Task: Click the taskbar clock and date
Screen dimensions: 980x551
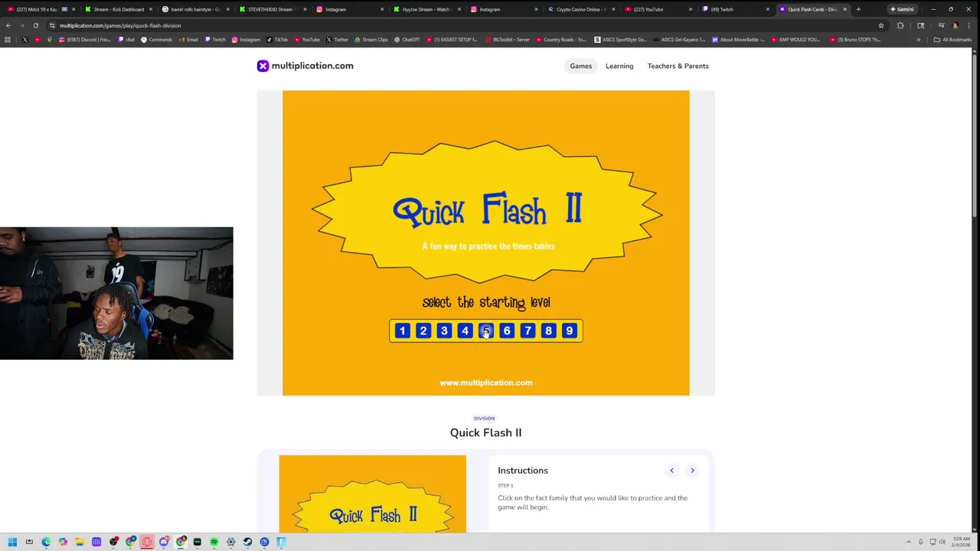Action: pos(962,542)
